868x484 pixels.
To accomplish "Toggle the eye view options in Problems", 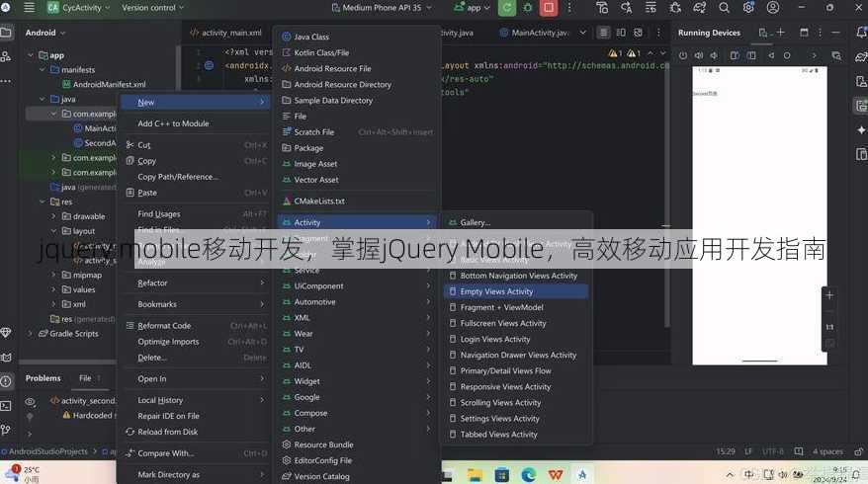I will click(30, 401).
